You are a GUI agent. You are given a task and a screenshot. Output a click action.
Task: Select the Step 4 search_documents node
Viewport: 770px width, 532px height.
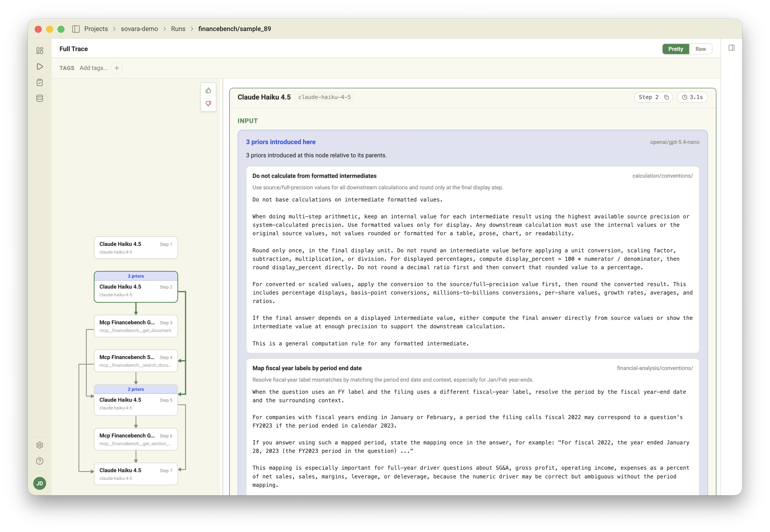(x=136, y=361)
